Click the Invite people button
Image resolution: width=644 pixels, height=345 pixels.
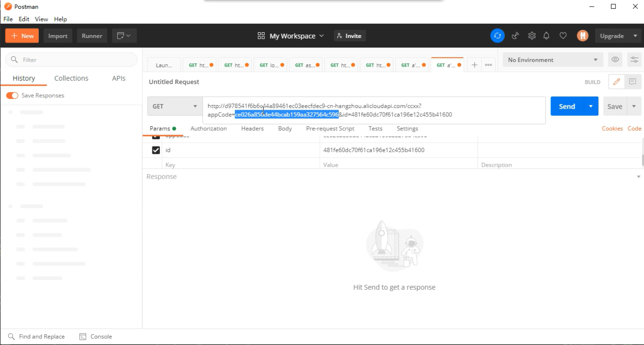(x=349, y=36)
